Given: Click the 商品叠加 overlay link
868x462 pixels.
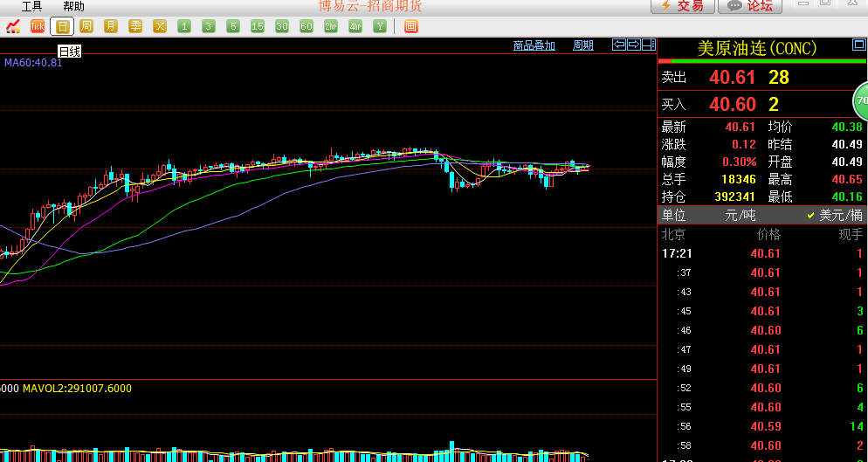Looking at the screenshot, I should 534,45.
